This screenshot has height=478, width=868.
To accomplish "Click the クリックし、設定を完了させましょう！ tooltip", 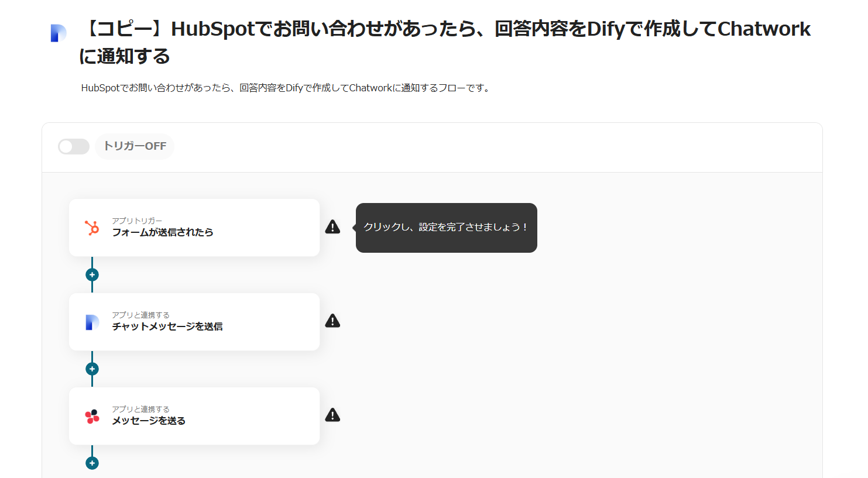I will 447,228.
